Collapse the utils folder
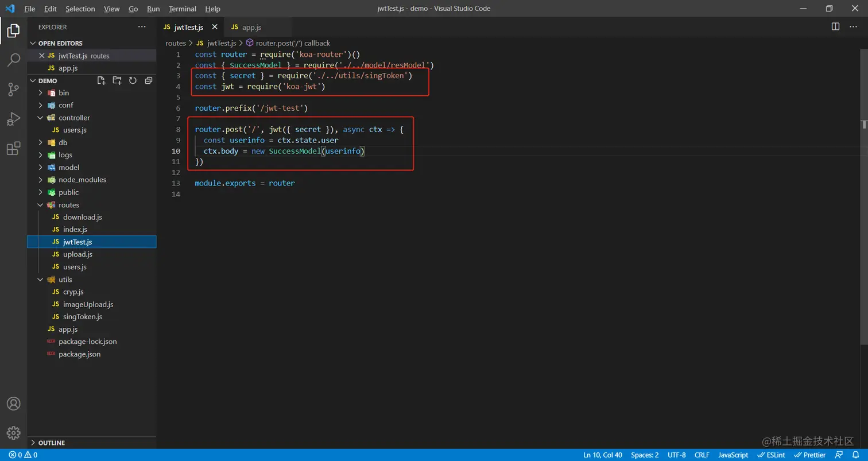Viewport: 868px width, 461px height. (x=92, y=280)
